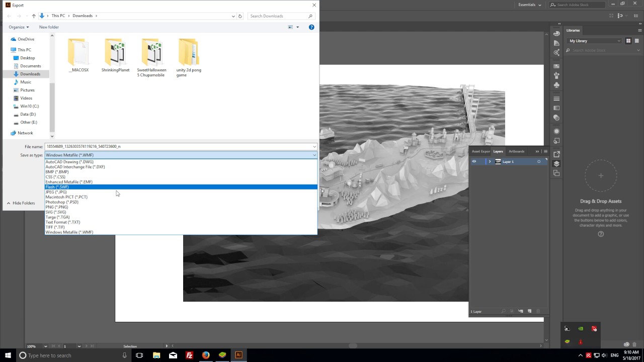This screenshot has width=644, height=362.
Task: Open the Transparency panel icon
Action: pyautogui.click(x=556, y=118)
